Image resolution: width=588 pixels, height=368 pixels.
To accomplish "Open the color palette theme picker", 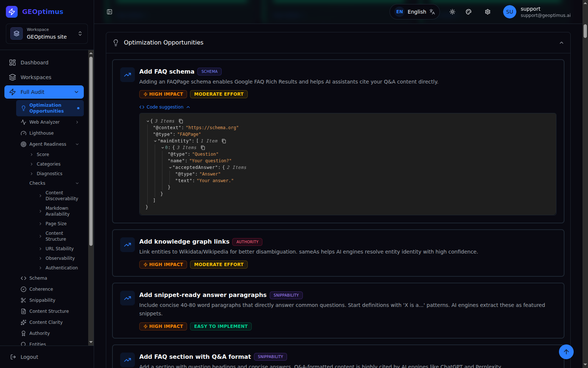I will [469, 12].
